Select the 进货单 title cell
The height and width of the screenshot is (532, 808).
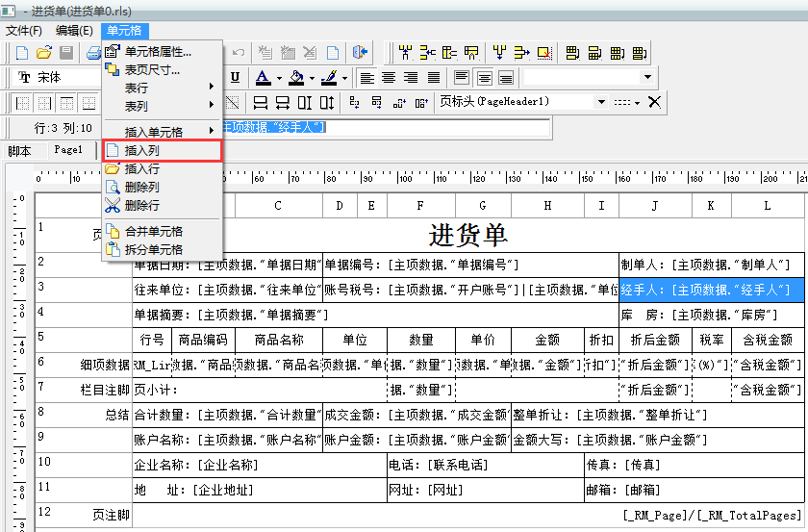coord(467,235)
